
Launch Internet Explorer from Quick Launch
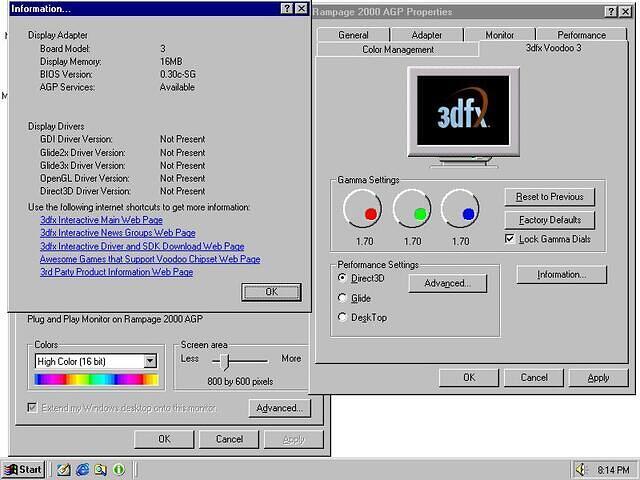pos(82,469)
